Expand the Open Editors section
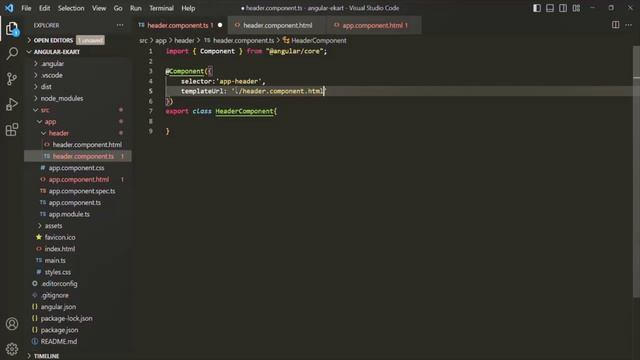 [x=53, y=40]
